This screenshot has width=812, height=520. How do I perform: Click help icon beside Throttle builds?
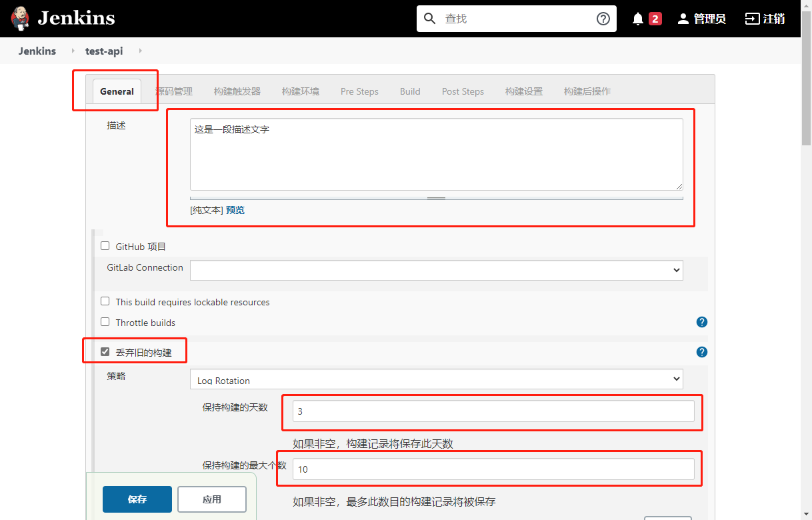pos(701,322)
